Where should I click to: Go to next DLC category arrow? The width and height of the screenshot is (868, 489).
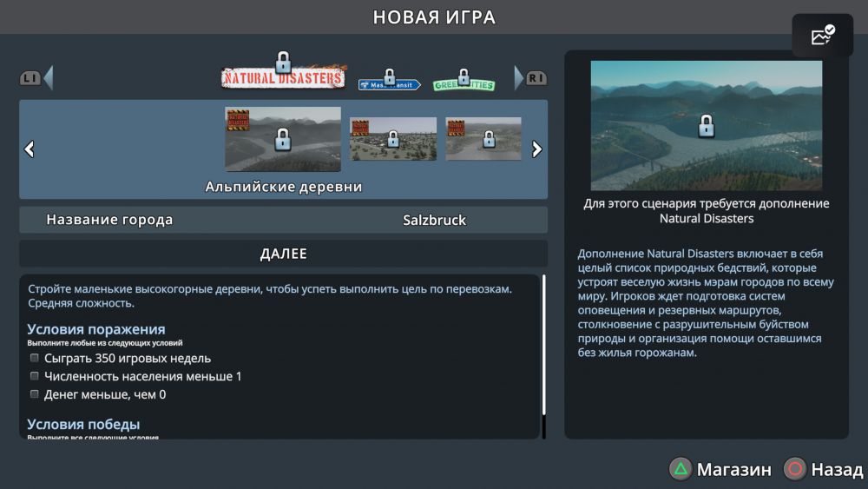tap(518, 77)
